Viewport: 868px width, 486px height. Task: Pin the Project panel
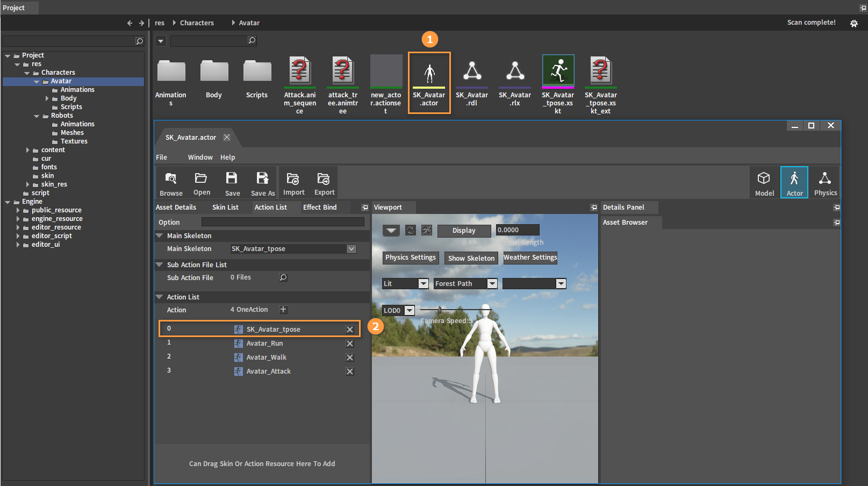pos(863,8)
